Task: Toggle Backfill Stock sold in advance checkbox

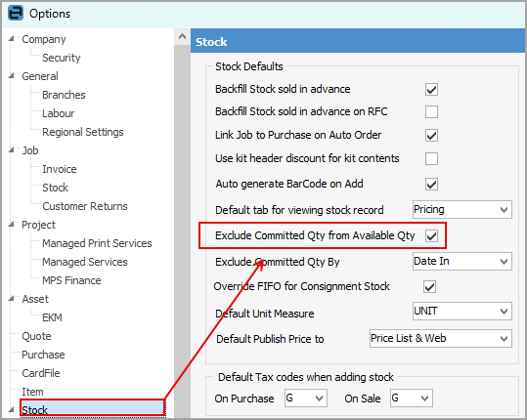Action: pos(431,90)
